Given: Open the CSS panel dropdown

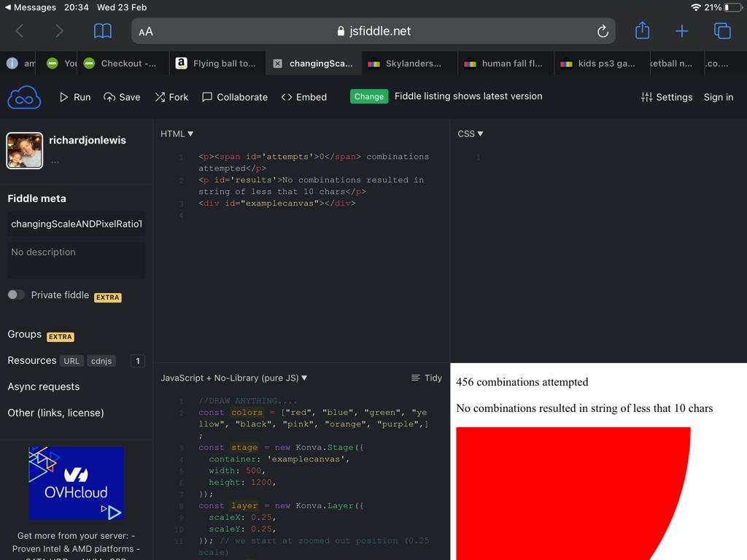Looking at the screenshot, I should 470,133.
